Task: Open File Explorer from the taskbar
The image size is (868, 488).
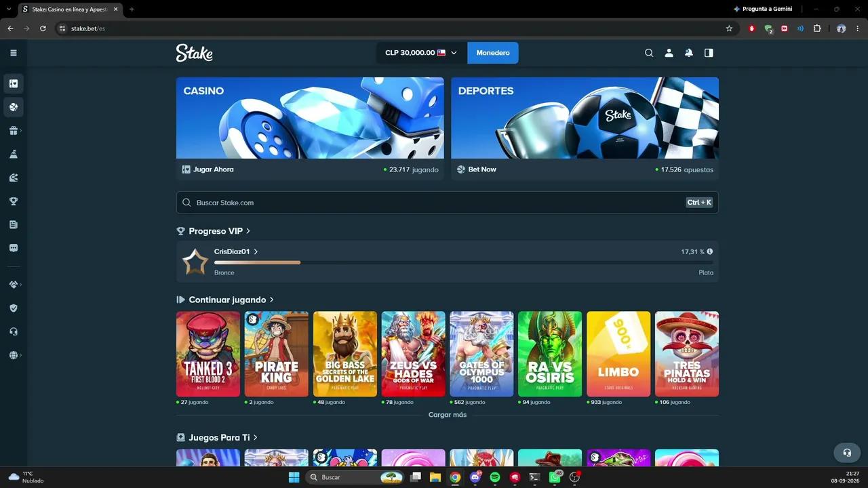Action: pyautogui.click(x=435, y=477)
